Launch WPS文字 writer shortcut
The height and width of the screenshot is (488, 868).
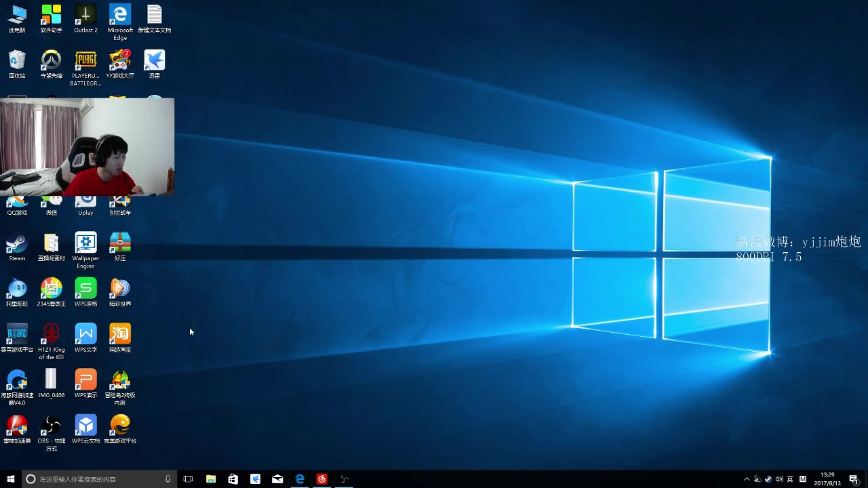pos(85,338)
